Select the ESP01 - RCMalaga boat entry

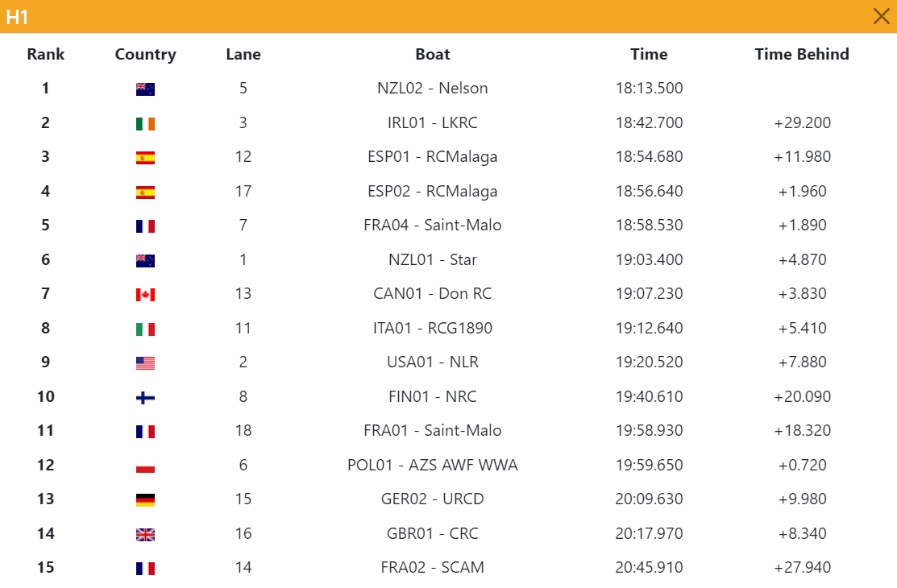tap(433, 157)
